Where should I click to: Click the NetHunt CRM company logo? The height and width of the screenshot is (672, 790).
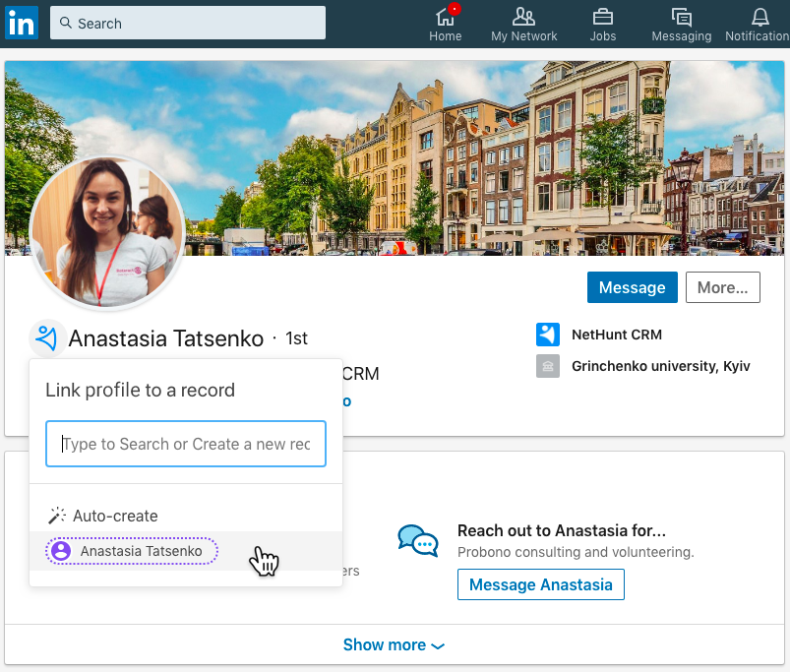click(548, 335)
